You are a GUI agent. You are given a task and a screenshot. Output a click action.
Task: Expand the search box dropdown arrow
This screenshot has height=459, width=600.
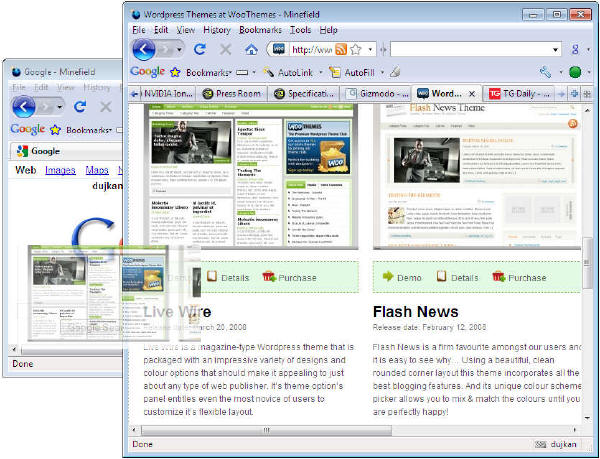click(x=555, y=50)
